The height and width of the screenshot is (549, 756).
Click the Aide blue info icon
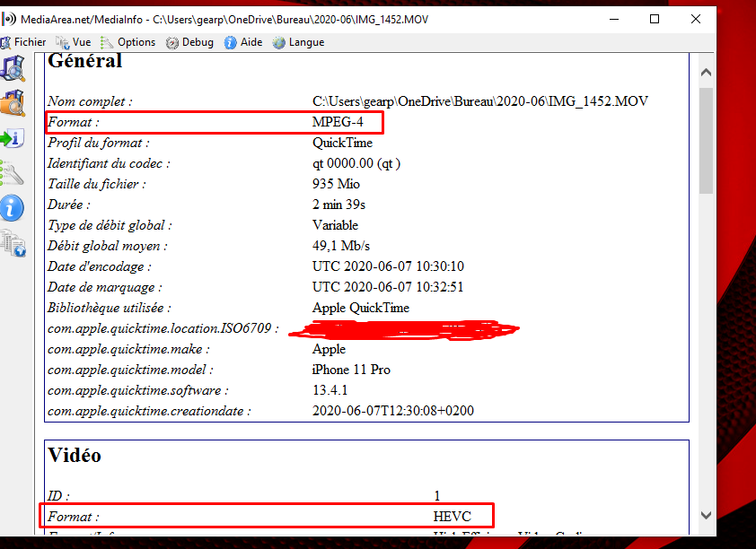[x=230, y=43]
